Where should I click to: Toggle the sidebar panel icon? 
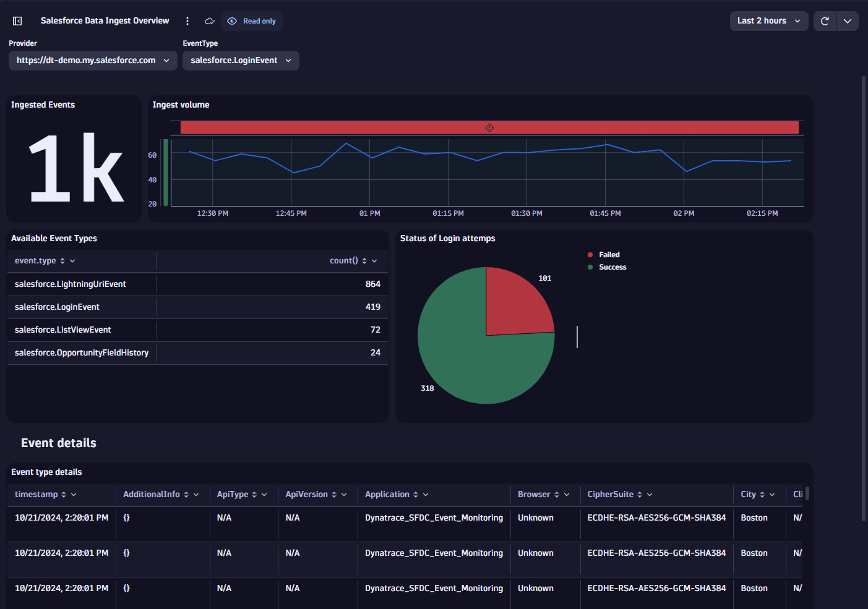click(x=17, y=21)
